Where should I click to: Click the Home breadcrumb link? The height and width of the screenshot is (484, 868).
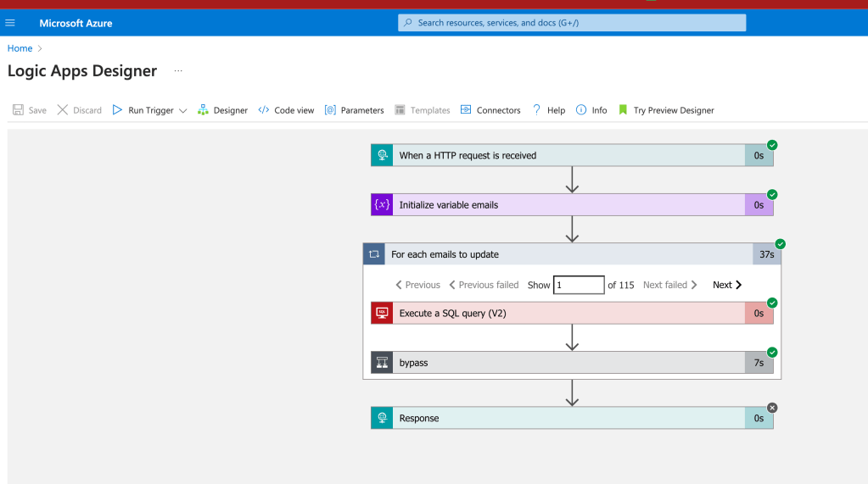[20, 48]
